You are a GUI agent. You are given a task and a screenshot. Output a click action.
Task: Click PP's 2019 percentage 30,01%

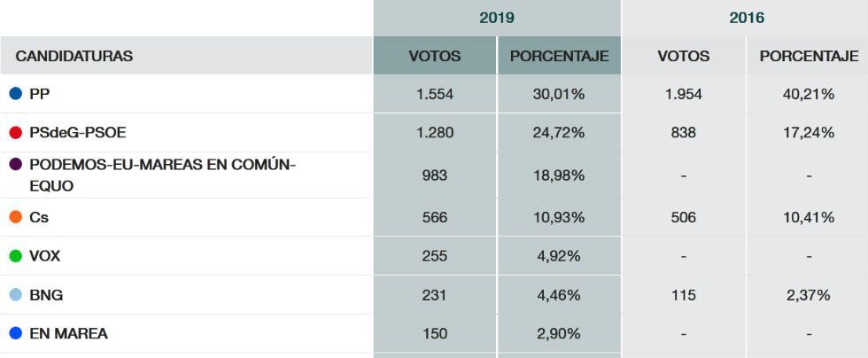click(559, 94)
